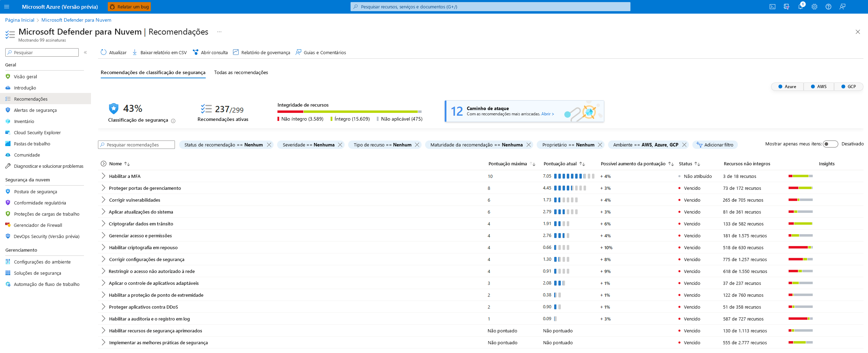
Task: Click Adicionar filtro button
Action: (715, 145)
